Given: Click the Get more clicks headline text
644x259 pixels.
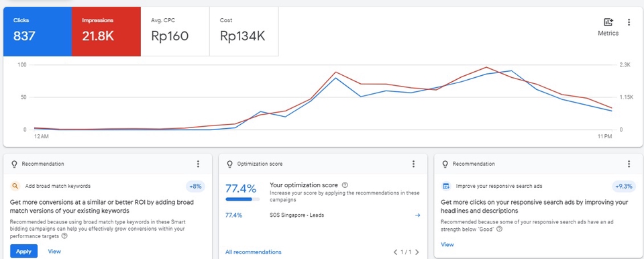Looking at the screenshot, I should (535, 207).
